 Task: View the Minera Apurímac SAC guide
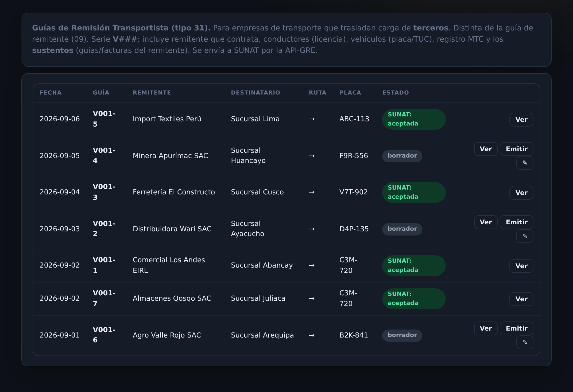[486, 149]
